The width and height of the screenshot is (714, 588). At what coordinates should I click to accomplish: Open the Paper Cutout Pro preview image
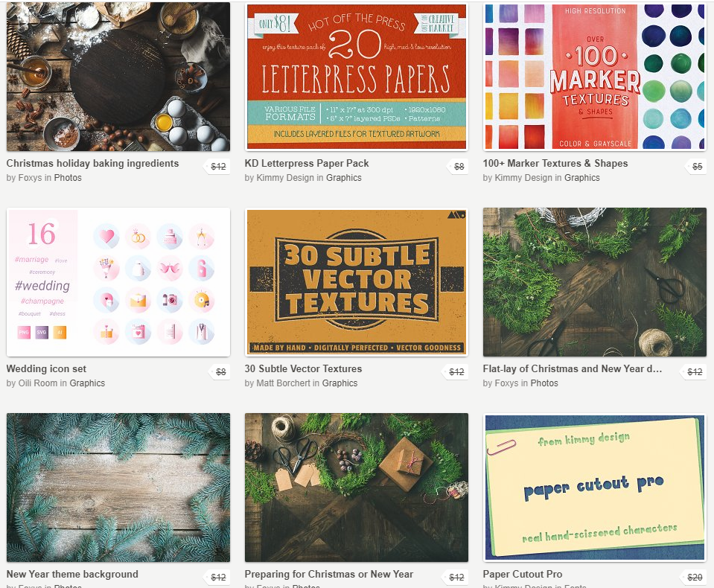tap(594, 487)
